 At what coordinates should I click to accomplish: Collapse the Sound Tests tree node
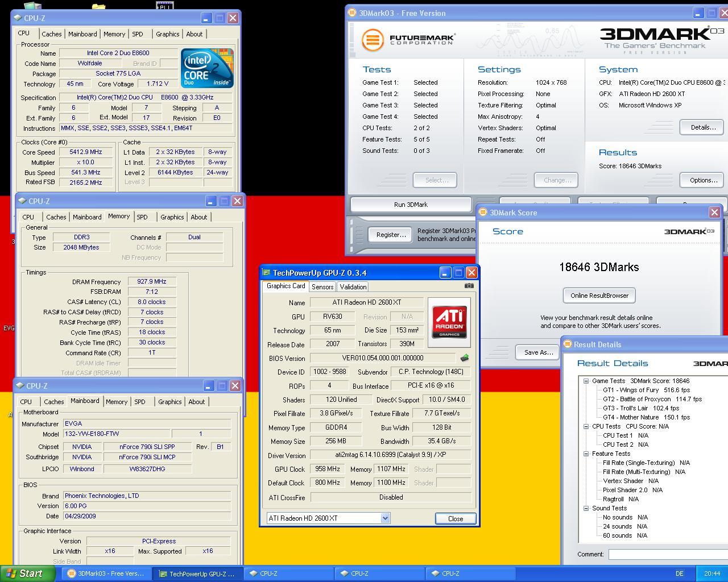(x=586, y=508)
